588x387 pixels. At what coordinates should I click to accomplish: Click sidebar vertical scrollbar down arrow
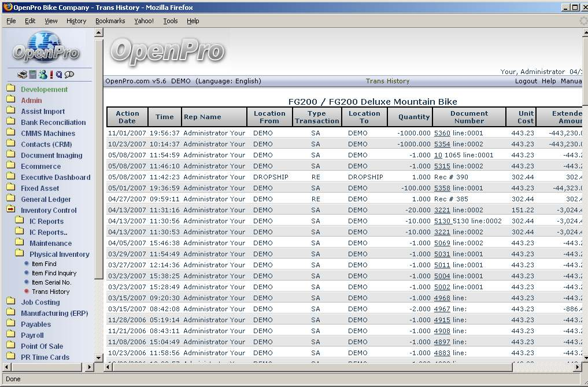coord(98,358)
